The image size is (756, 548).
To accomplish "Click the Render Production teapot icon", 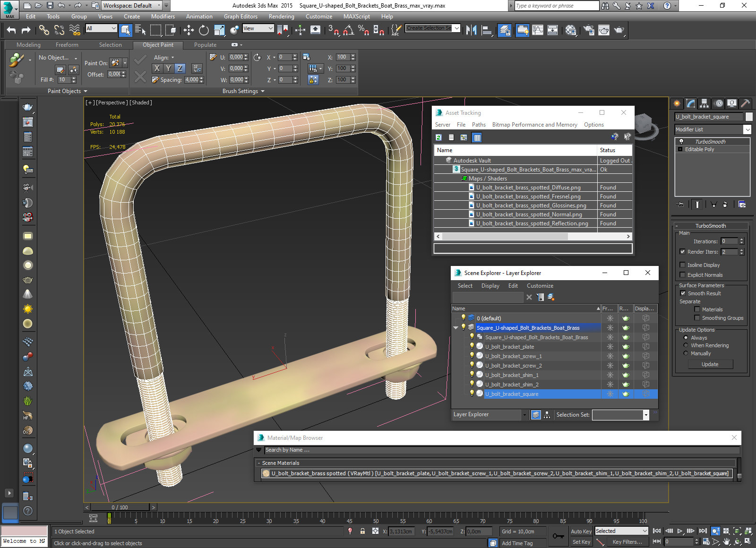I will [x=619, y=30].
